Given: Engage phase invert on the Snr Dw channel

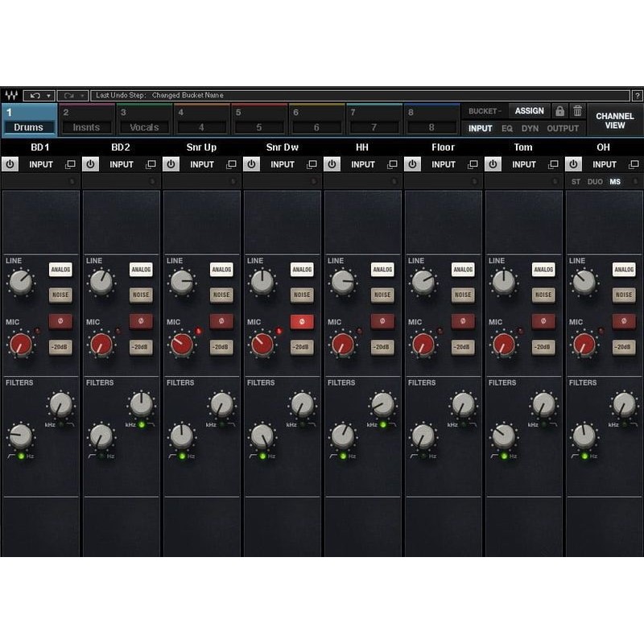Looking at the screenshot, I should 301,321.
